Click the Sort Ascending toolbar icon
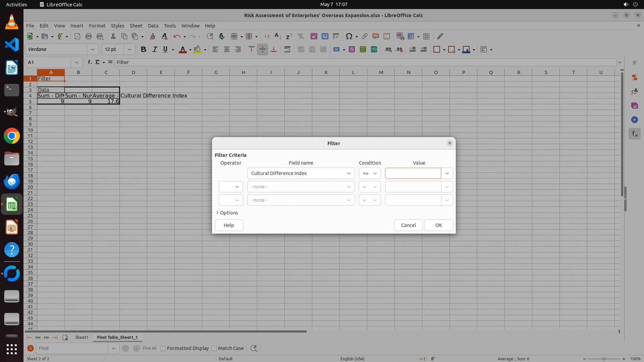 (x=278, y=36)
